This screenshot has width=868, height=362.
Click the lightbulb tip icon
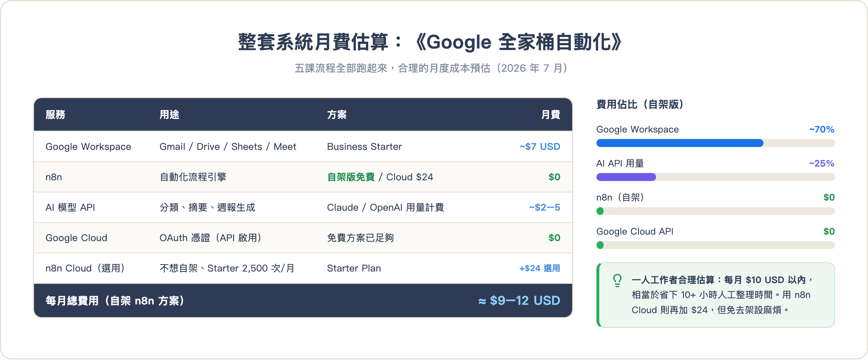[617, 281]
